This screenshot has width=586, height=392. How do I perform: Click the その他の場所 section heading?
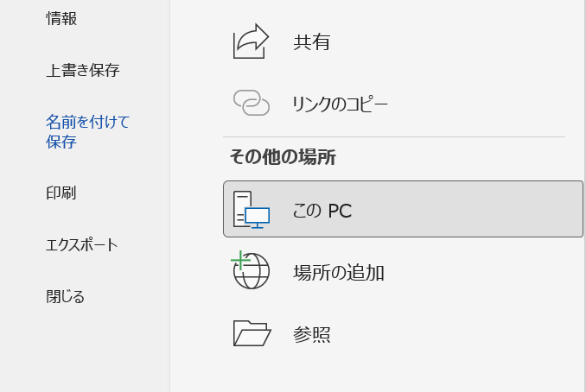pos(282,157)
